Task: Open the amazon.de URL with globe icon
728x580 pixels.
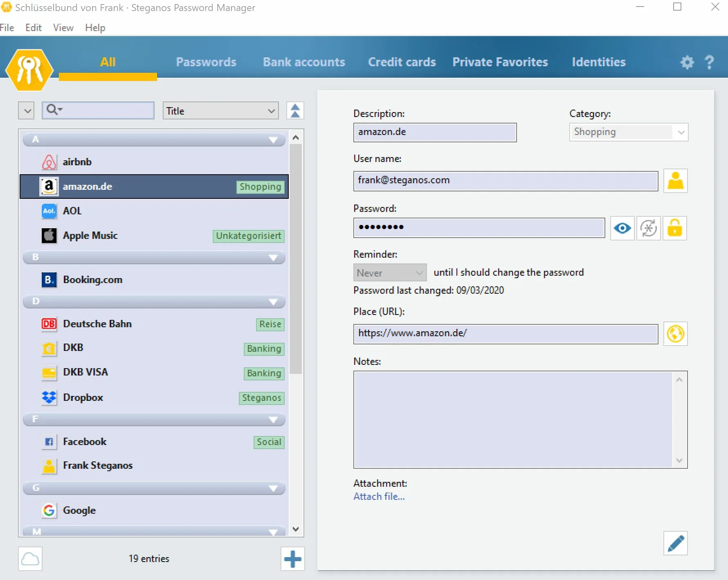Action: (x=675, y=334)
